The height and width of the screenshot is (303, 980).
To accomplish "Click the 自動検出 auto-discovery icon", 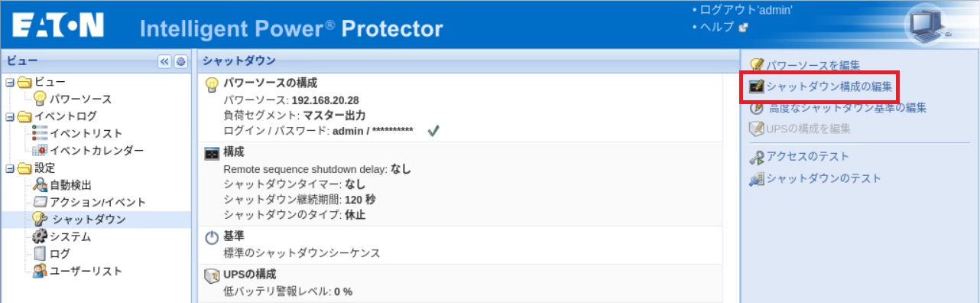I will click(x=41, y=184).
